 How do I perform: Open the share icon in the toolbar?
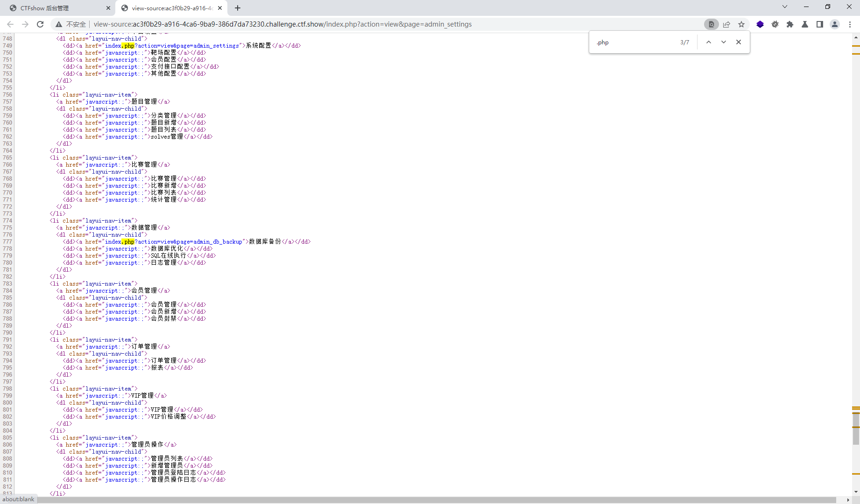(x=727, y=24)
